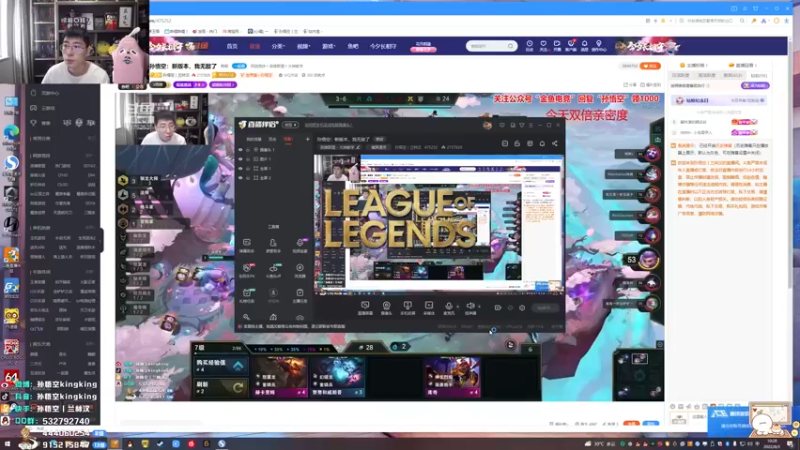Click the bell icon in streaming app header
The image size is (800, 450).
pyautogui.click(x=542, y=143)
